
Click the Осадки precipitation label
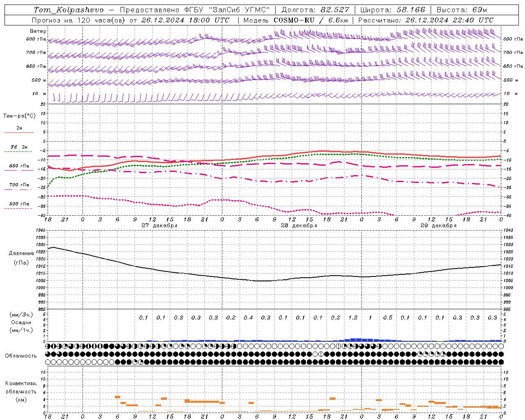coord(21,322)
